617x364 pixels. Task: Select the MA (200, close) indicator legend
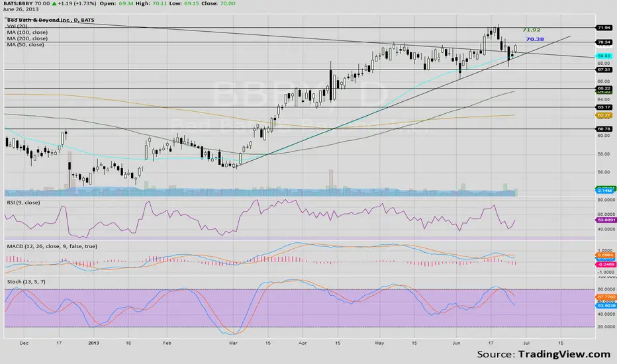pyautogui.click(x=27, y=38)
